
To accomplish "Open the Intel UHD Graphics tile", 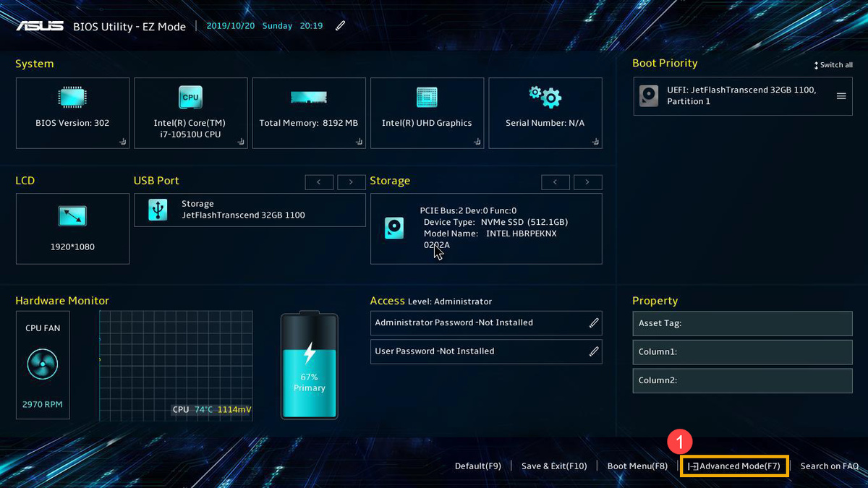I will click(427, 113).
